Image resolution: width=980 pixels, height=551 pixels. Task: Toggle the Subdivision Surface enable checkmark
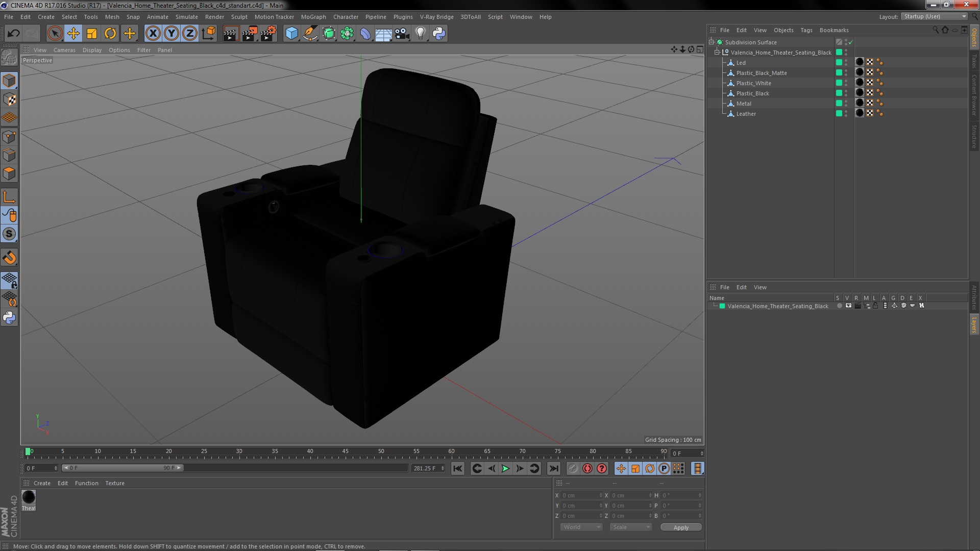(x=850, y=42)
